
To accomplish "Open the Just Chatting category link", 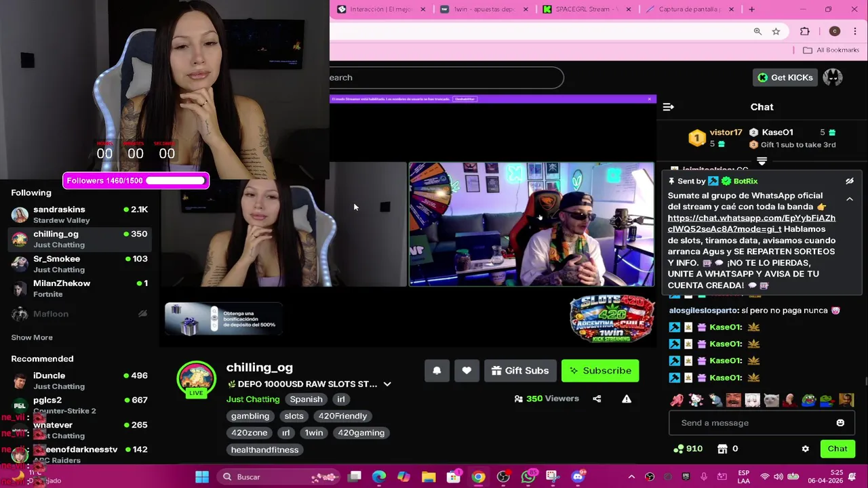I will point(253,399).
